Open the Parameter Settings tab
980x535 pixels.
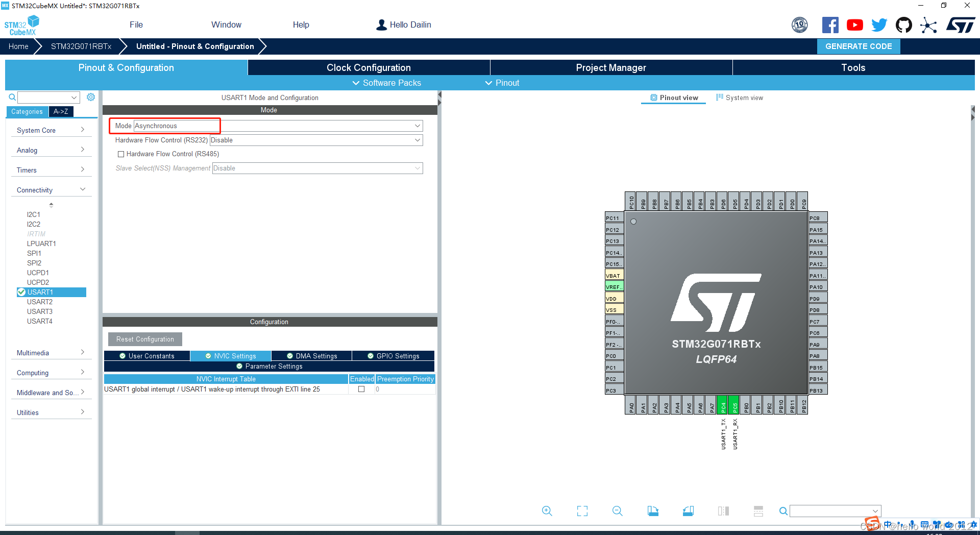click(x=269, y=366)
